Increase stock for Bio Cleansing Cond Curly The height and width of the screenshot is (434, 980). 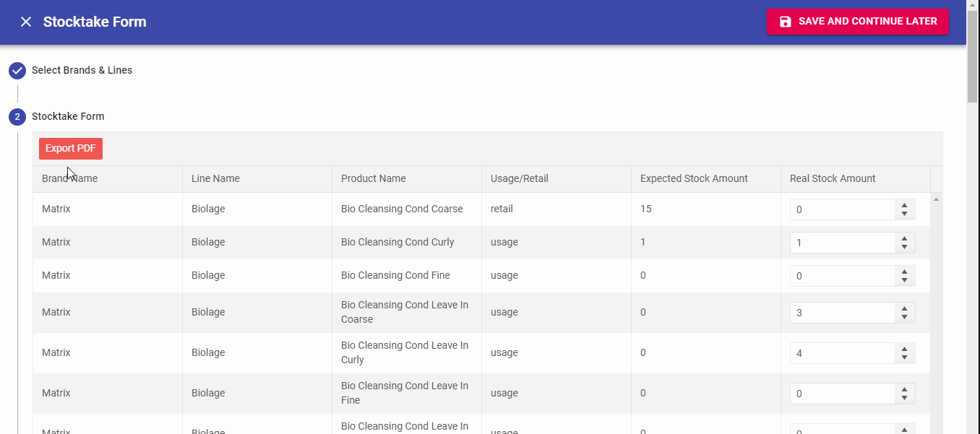click(904, 238)
